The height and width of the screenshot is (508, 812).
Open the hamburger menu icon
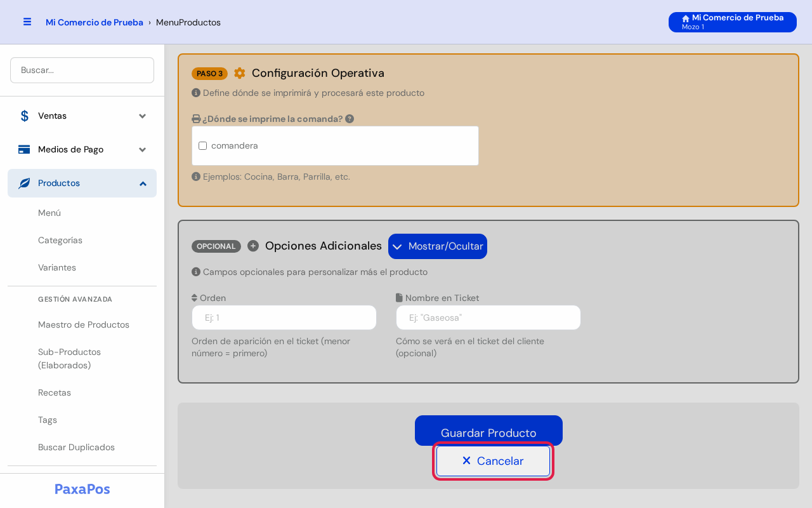[27, 22]
